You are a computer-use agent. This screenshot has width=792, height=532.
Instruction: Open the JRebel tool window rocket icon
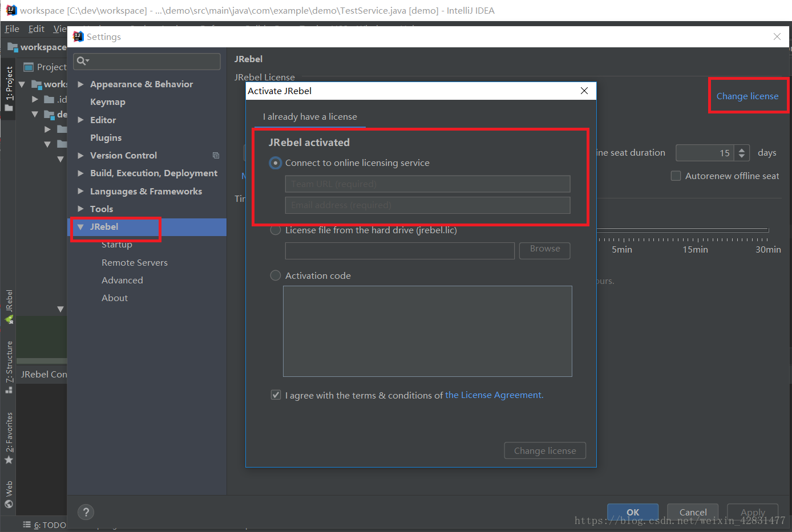click(x=8, y=319)
